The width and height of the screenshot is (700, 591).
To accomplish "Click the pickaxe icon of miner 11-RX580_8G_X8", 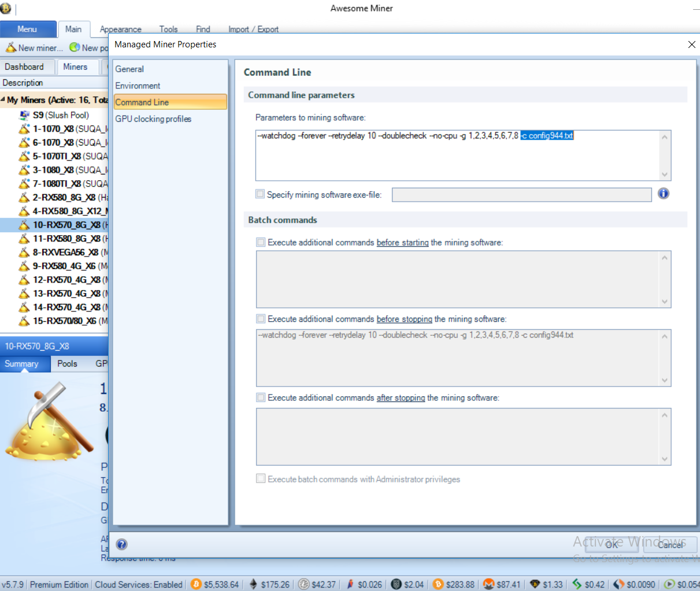I will [24, 239].
